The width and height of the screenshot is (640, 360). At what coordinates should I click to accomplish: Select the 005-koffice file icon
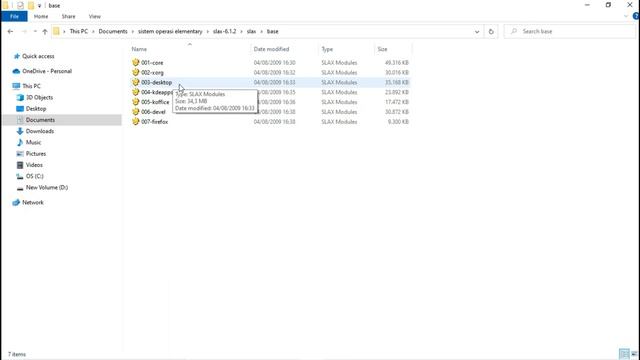(x=136, y=102)
